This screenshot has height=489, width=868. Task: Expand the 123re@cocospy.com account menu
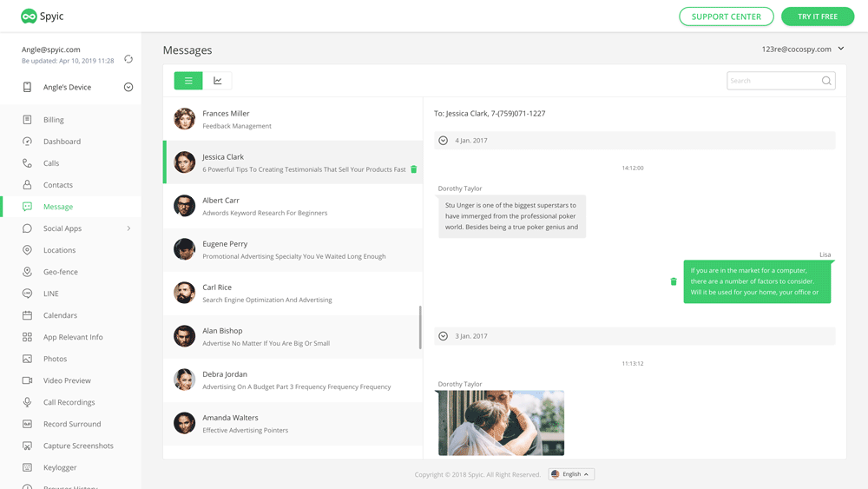click(x=840, y=50)
